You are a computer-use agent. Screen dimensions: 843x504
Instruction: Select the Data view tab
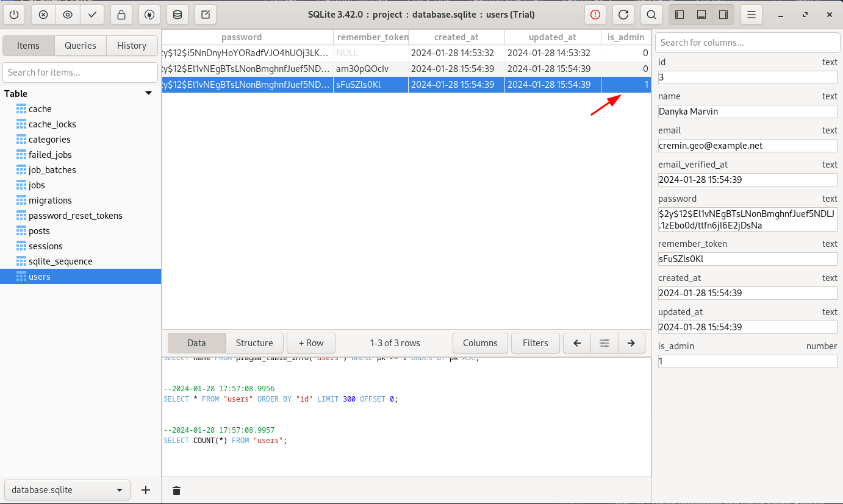196,343
